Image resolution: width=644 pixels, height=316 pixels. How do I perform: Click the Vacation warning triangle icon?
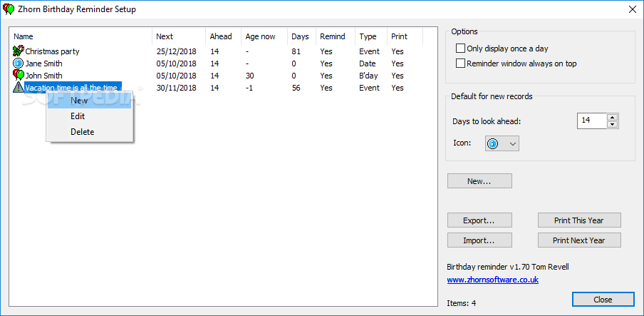point(19,87)
